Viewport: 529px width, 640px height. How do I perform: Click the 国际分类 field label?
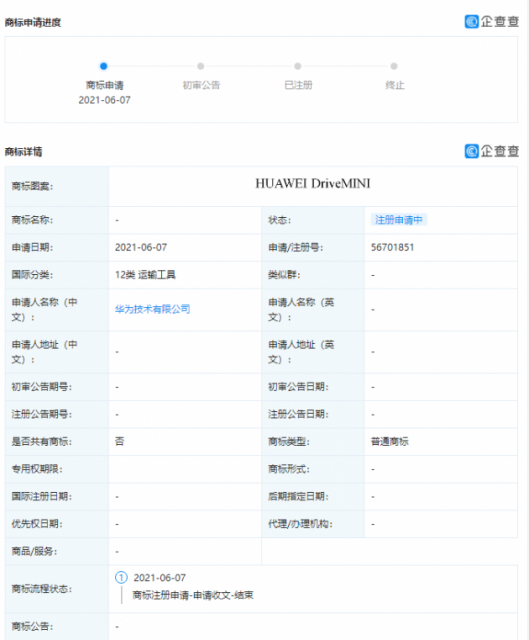pyautogui.click(x=32, y=275)
